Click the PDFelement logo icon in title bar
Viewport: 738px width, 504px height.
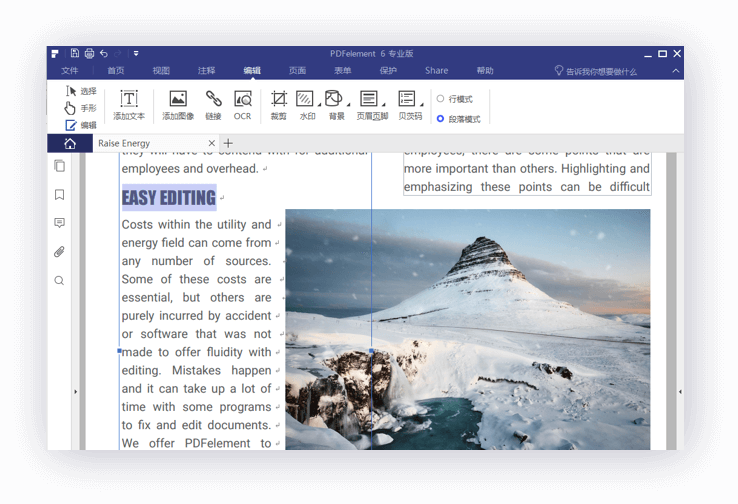click(x=55, y=54)
